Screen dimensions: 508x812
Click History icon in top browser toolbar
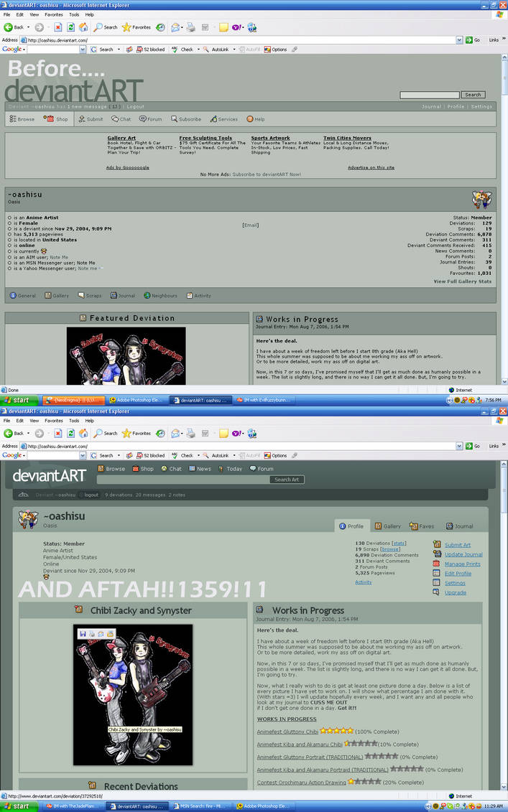click(x=161, y=27)
